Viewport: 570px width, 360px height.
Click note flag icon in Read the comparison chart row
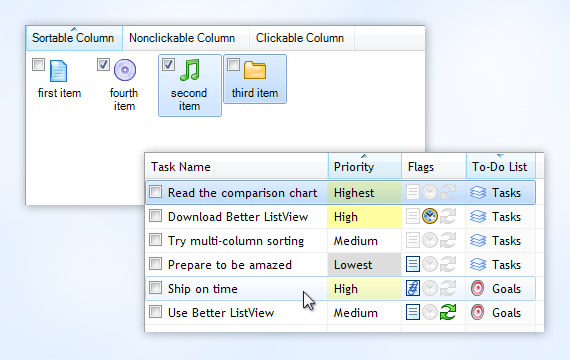[413, 192]
